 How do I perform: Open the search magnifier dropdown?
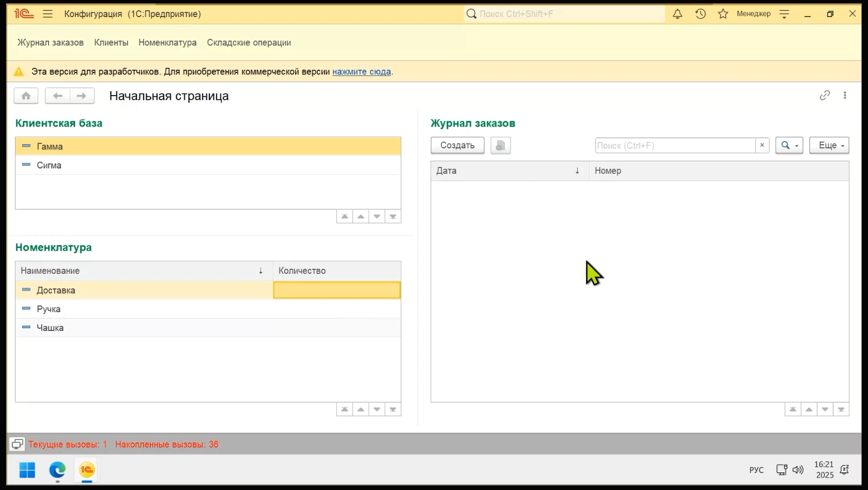point(789,145)
